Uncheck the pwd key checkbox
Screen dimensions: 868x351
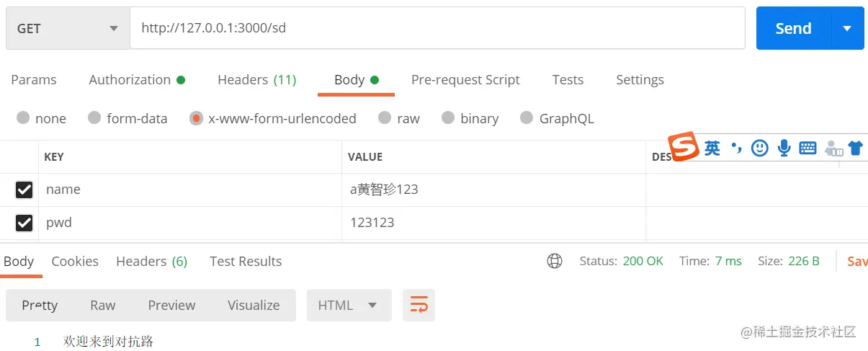[24, 223]
